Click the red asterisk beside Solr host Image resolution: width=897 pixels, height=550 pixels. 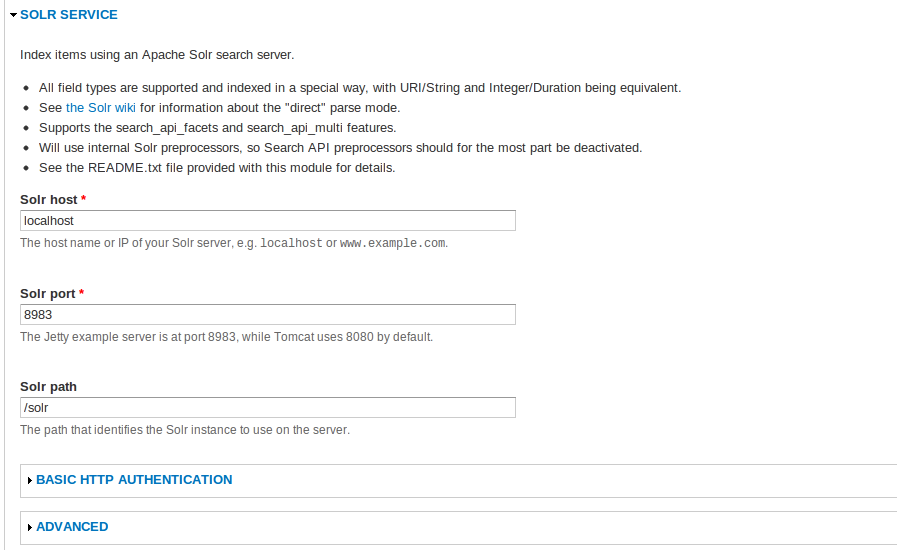[84, 199]
